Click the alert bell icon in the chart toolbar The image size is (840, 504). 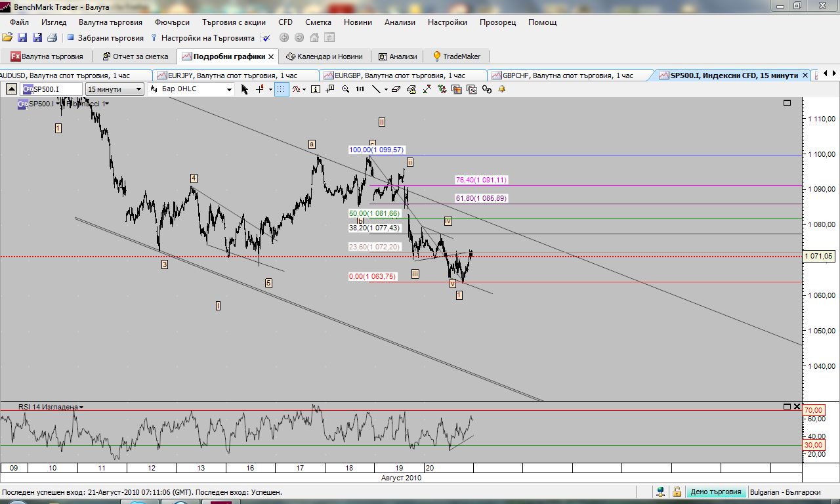501,89
